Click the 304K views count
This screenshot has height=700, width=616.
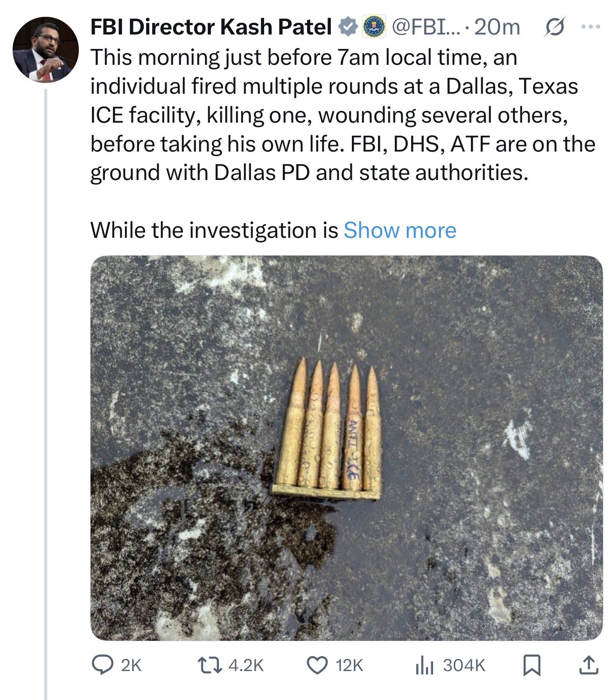coord(464,665)
